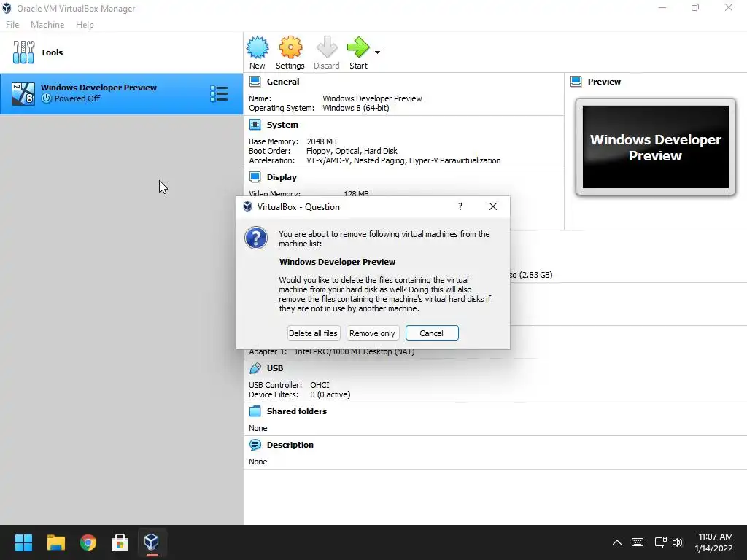Click 'Floppy, Optical, Hard Disk' boot order value
Viewport: 747px width, 560px height.
pos(352,151)
